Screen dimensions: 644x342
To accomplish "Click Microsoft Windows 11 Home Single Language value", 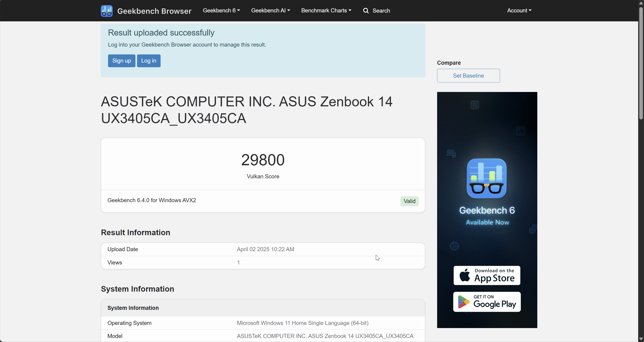I will point(303,323).
